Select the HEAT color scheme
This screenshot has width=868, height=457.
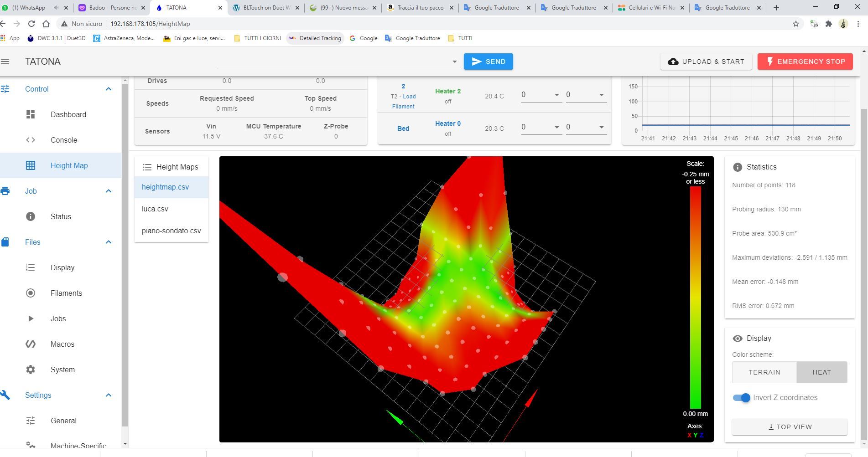[x=821, y=372]
